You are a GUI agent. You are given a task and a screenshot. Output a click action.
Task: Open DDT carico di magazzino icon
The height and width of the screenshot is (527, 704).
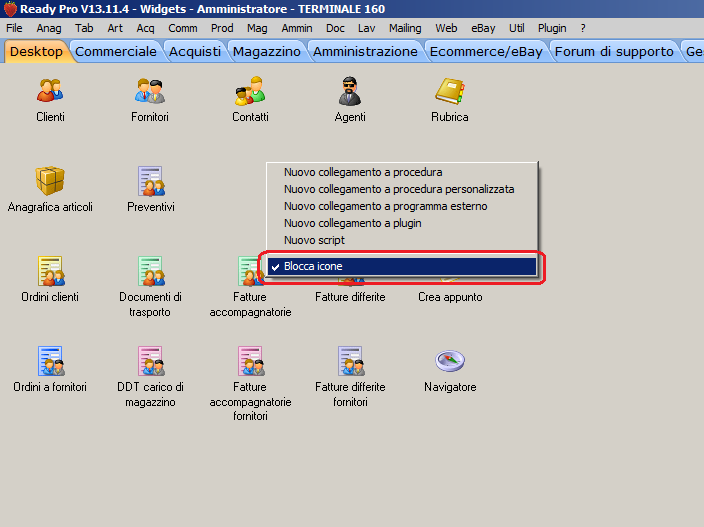(x=151, y=361)
